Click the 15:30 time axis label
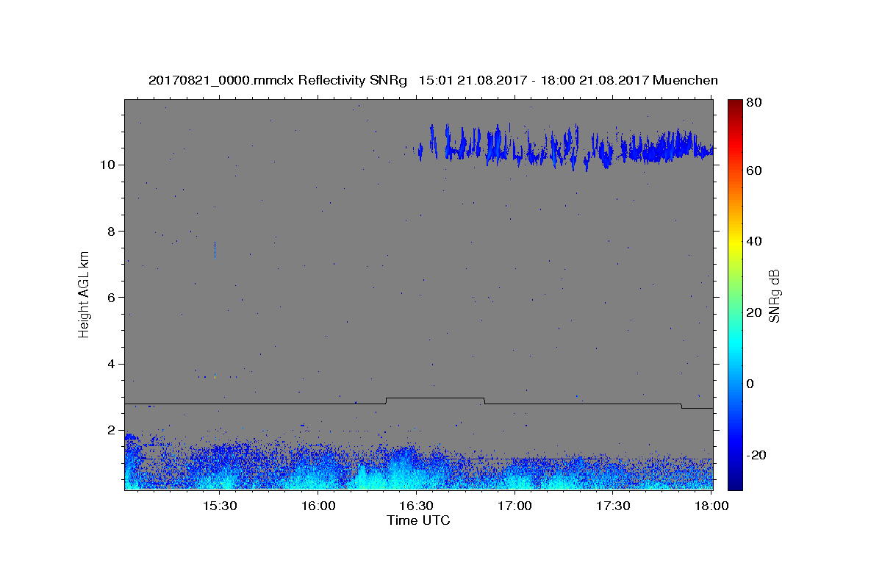Viewport: 882px width, 588px height. coord(219,506)
